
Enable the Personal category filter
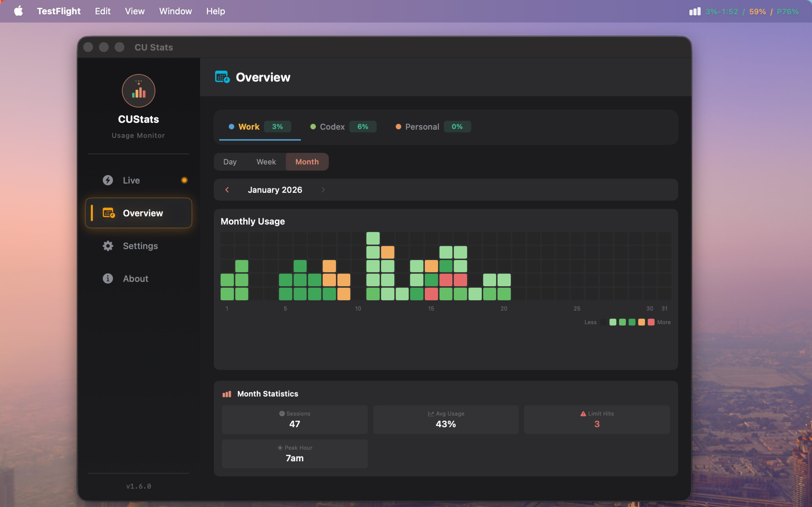coord(422,127)
